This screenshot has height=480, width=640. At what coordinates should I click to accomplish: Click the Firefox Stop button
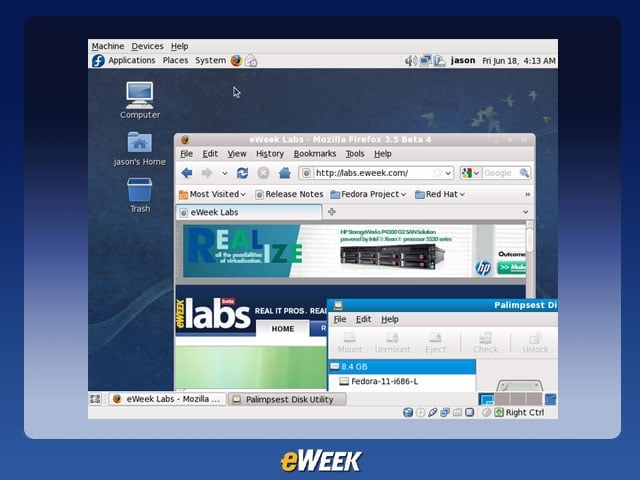(x=263, y=173)
